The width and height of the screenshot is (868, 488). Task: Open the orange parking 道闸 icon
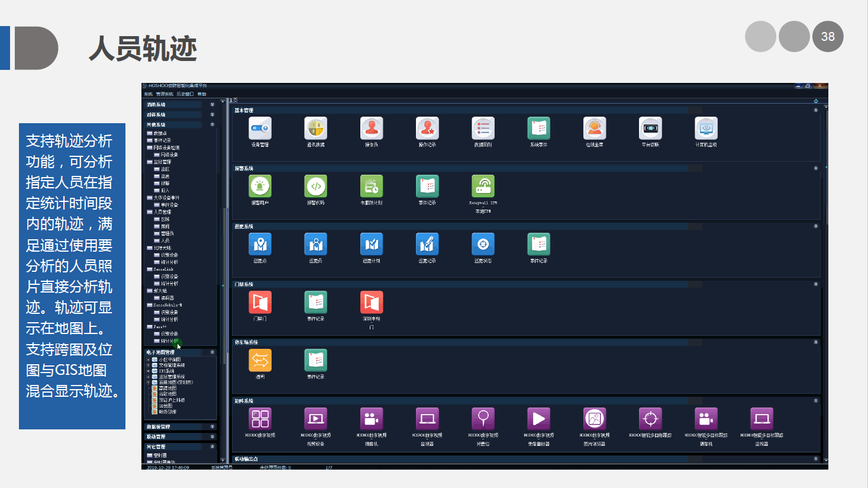[260, 361]
